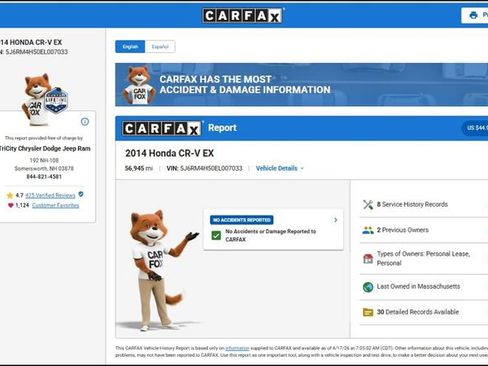Click the green checkmark for no accidents
The image size is (488, 366).
(216, 236)
